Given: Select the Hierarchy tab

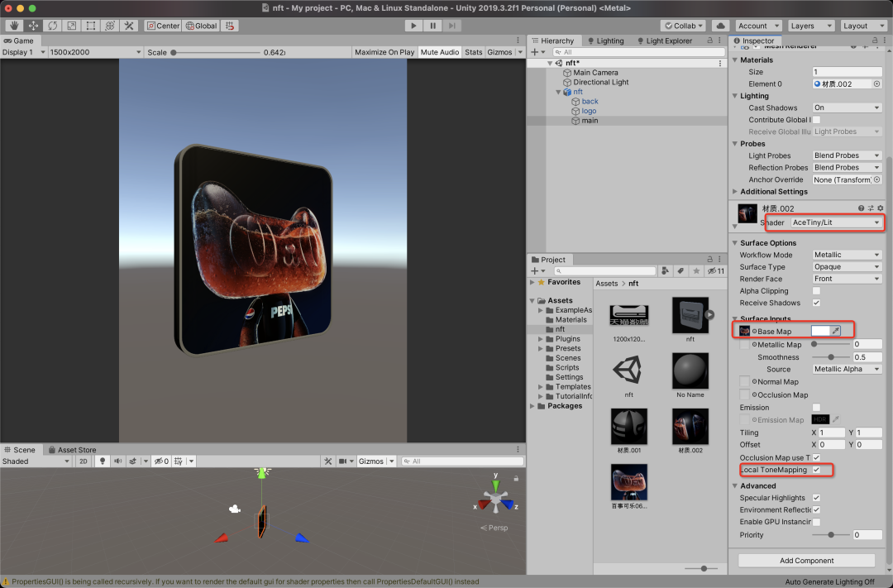Looking at the screenshot, I should point(553,41).
